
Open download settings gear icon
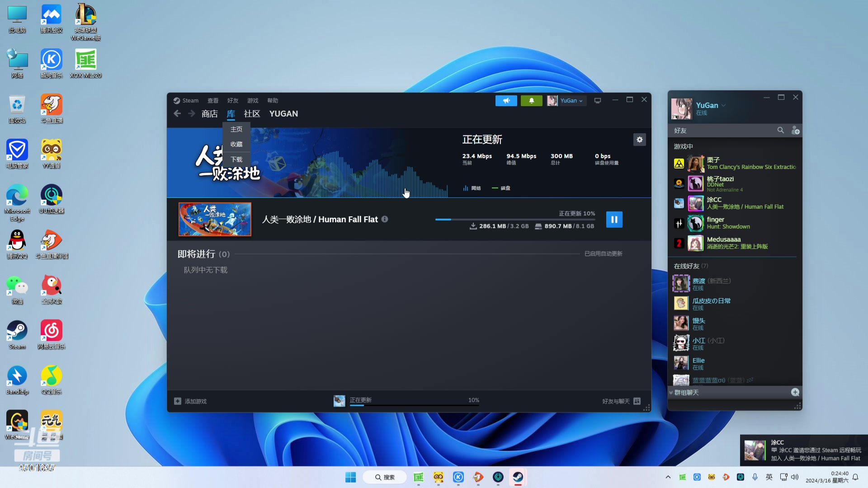[639, 140]
